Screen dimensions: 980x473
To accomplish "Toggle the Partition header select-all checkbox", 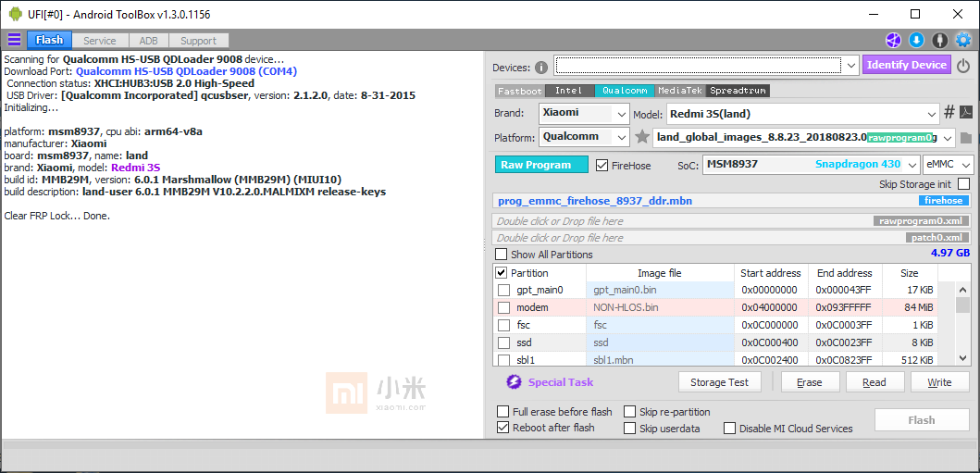I will coord(502,273).
